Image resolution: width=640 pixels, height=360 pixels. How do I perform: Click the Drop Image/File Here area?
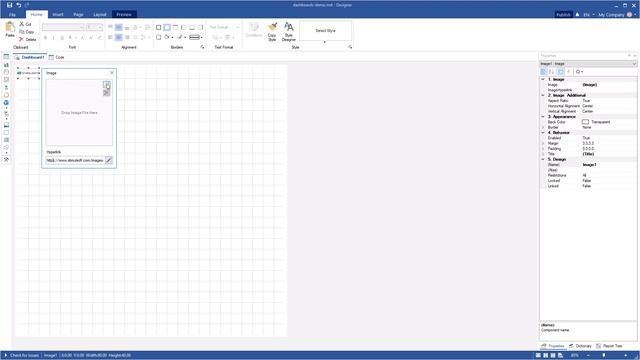[79, 113]
